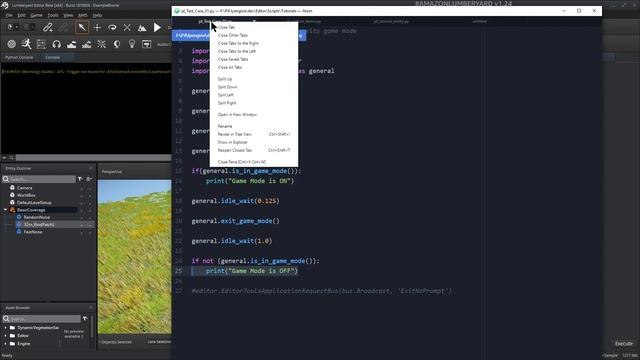Screen dimensions: 640x360
Task: Open the View menu
Action: click(68, 15)
